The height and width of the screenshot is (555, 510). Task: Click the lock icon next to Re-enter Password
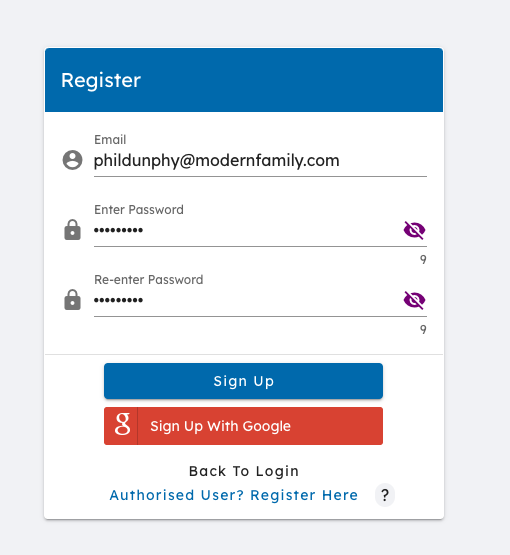click(x=73, y=300)
